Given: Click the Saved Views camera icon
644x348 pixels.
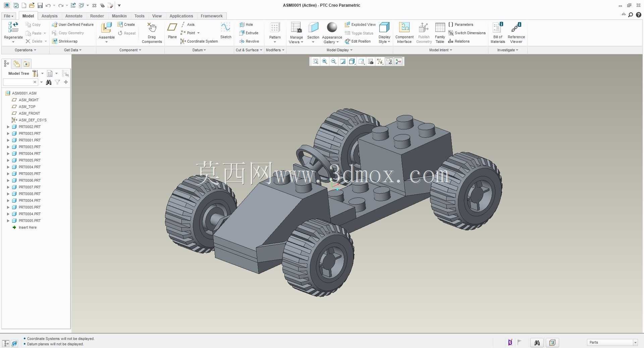Looking at the screenshot, I should (x=370, y=61).
